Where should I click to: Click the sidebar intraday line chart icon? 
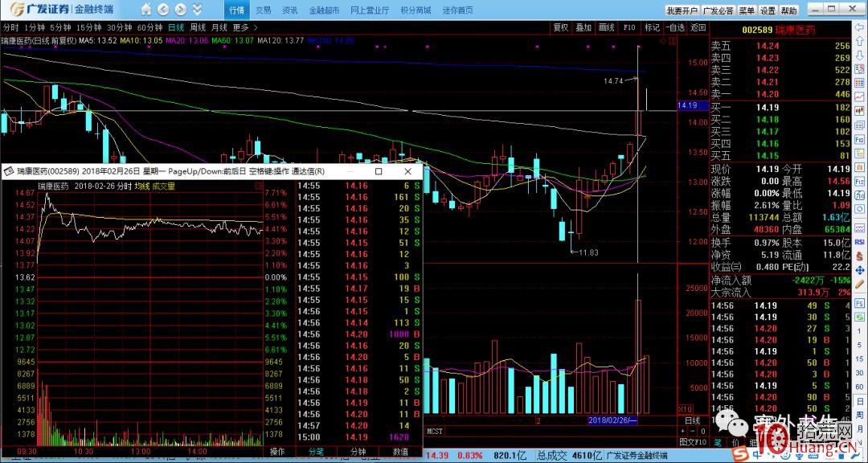860,96
